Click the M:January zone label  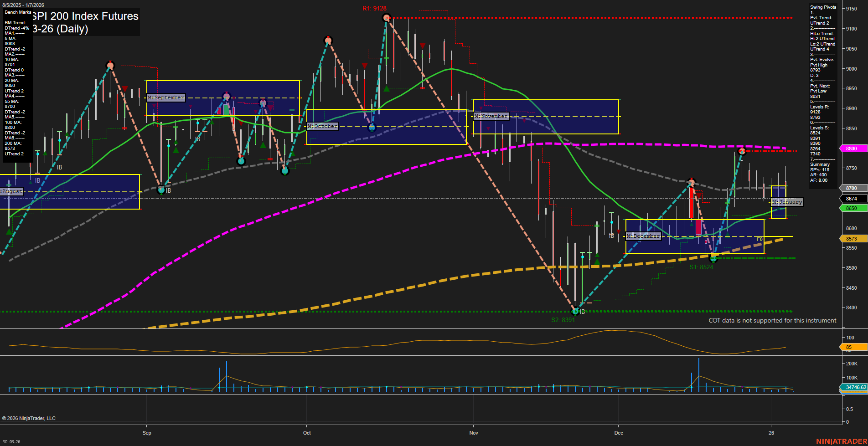pos(786,202)
